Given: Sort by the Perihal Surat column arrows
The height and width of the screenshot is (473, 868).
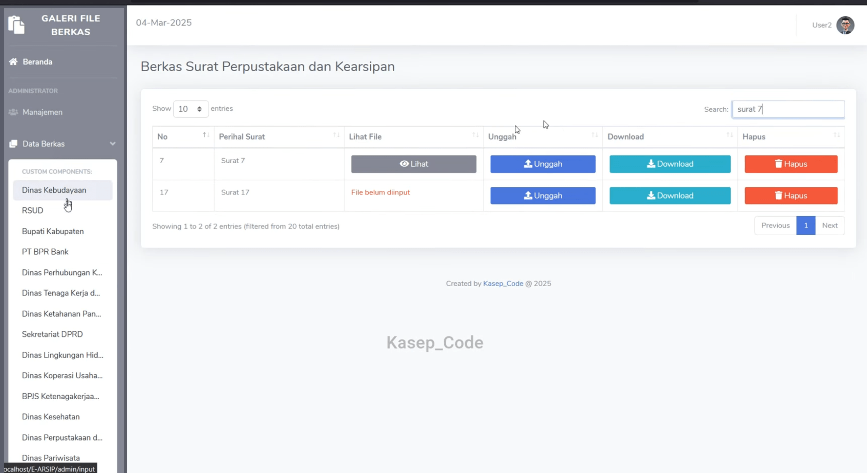Looking at the screenshot, I should pos(336,135).
